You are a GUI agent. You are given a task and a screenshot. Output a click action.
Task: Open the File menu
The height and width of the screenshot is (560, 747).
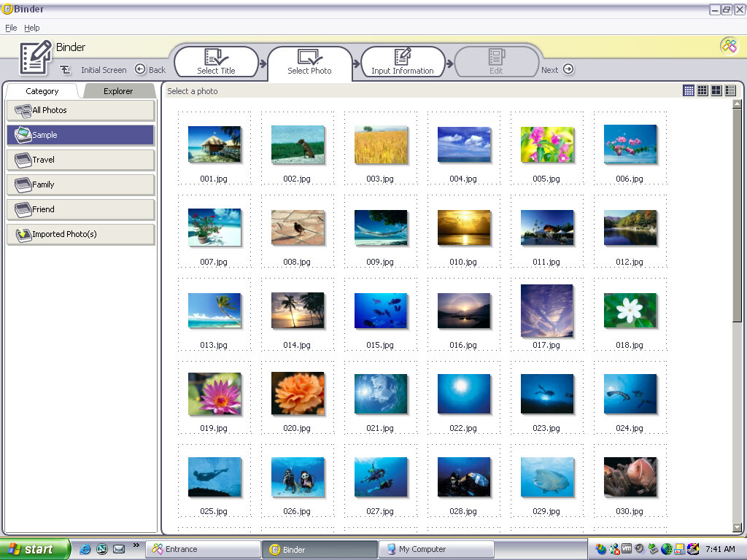11,28
